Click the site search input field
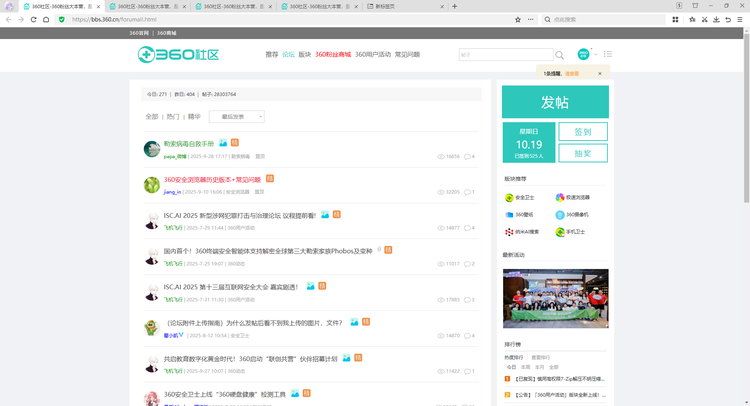 pyautogui.click(x=506, y=55)
